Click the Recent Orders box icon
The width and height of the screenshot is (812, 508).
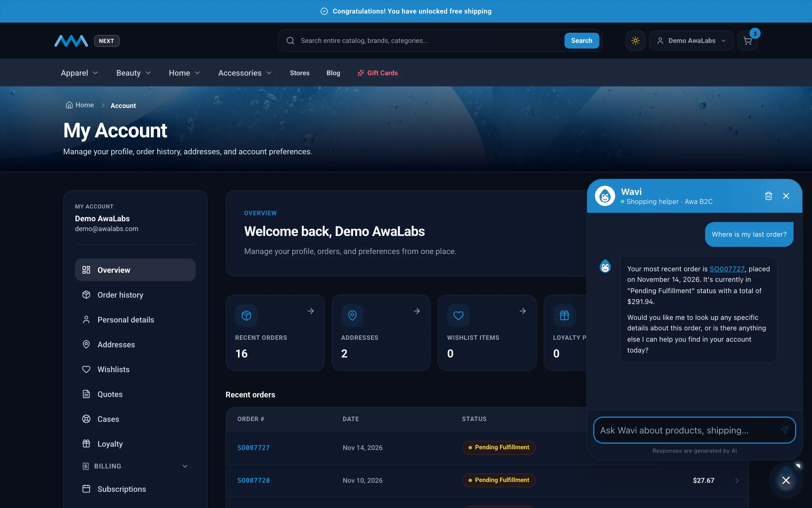(x=246, y=315)
